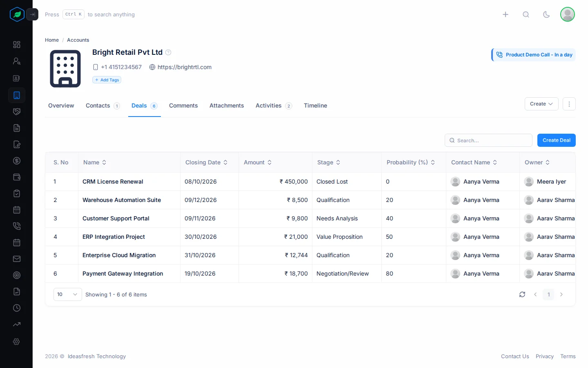The image size is (588, 368).
Task: Focus the deals Search field
Action: point(488,140)
